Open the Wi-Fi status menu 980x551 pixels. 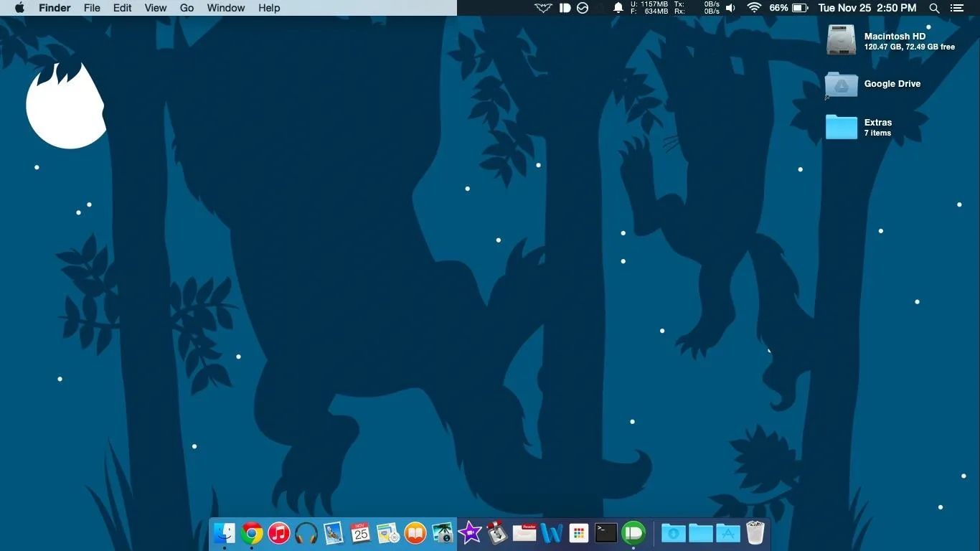click(754, 8)
